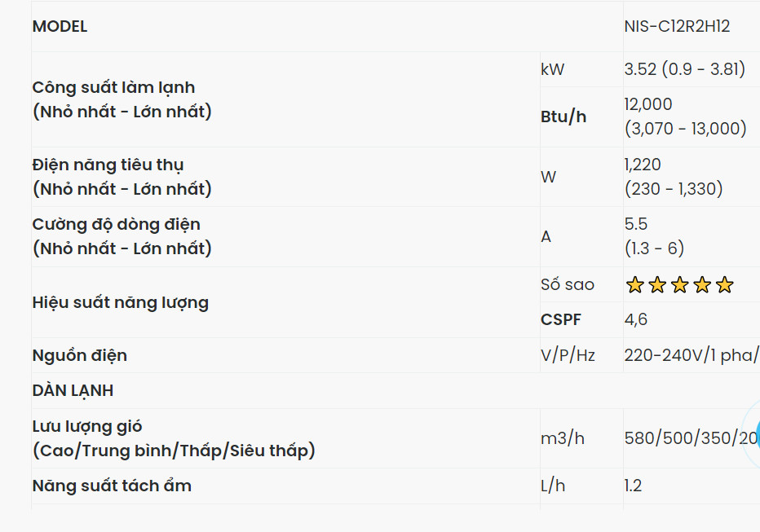This screenshot has width=760, height=532.
Task: Click the Điện năng tiêu thụ label
Action: (x=108, y=165)
